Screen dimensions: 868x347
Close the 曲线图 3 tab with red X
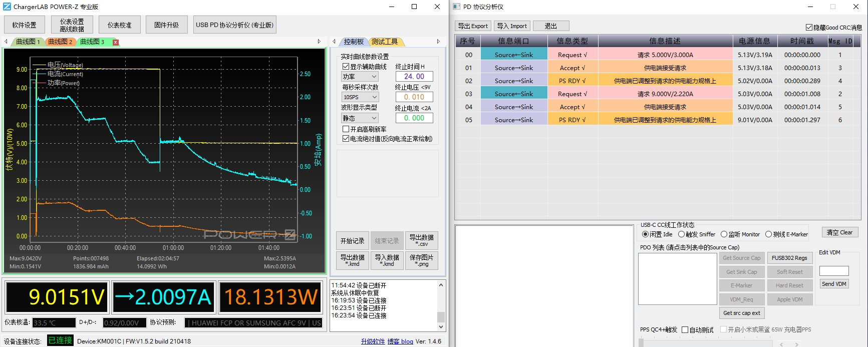[116, 42]
